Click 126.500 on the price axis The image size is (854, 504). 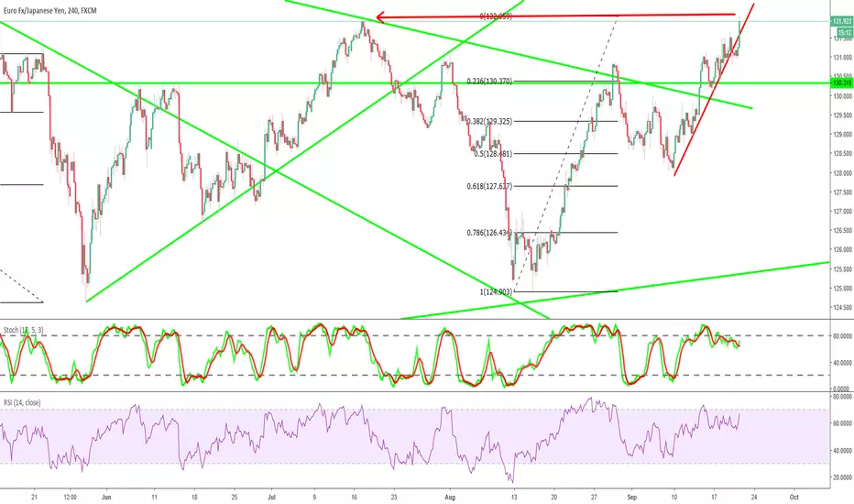coord(842,231)
